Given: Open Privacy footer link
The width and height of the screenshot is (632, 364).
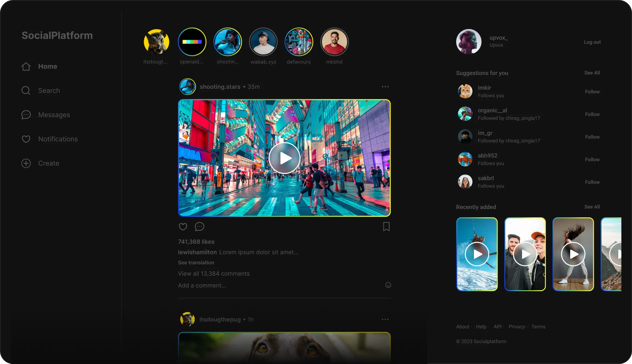Looking at the screenshot, I should point(517,326).
